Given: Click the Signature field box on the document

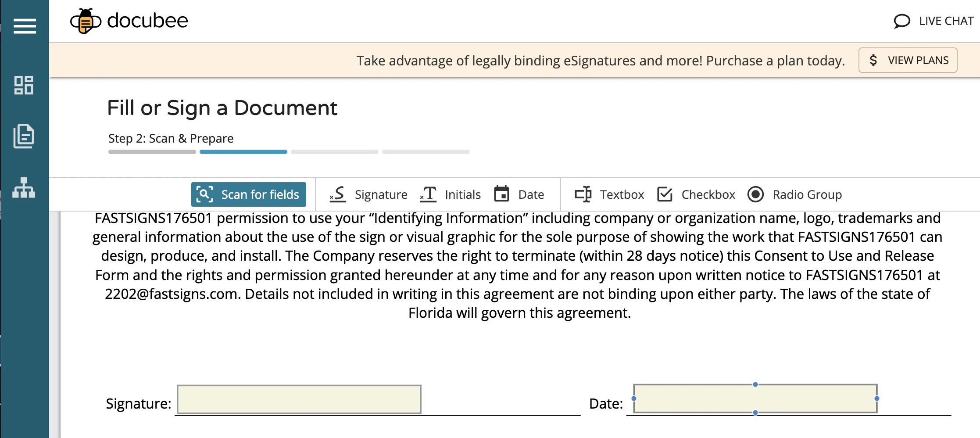Looking at the screenshot, I should (x=299, y=399).
